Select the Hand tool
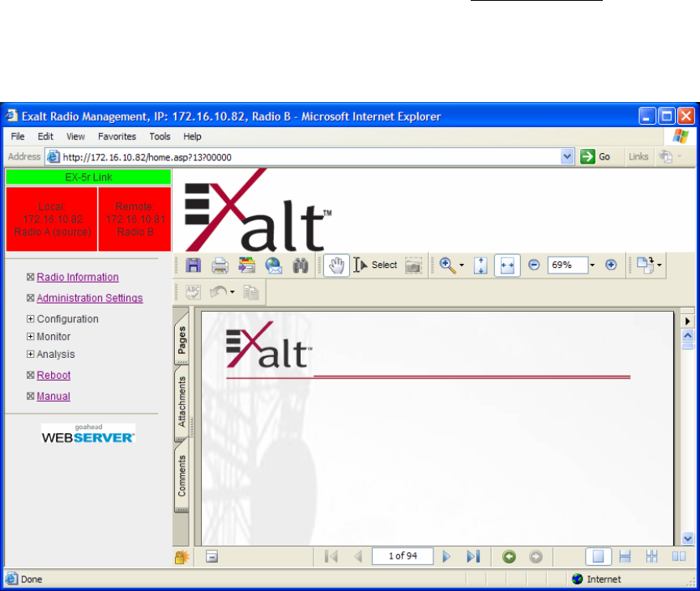Image resolution: width=700 pixels, height=591 pixels. [336, 266]
